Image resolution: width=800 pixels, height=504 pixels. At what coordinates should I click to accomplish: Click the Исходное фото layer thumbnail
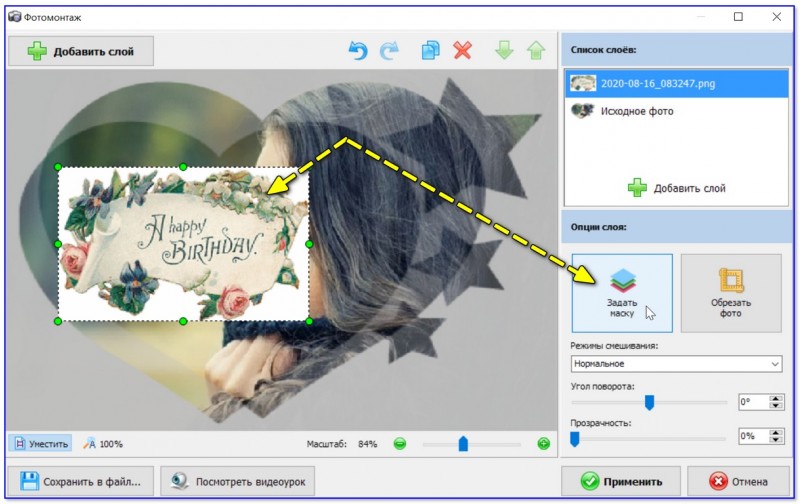pyautogui.click(x=583, y=111)
